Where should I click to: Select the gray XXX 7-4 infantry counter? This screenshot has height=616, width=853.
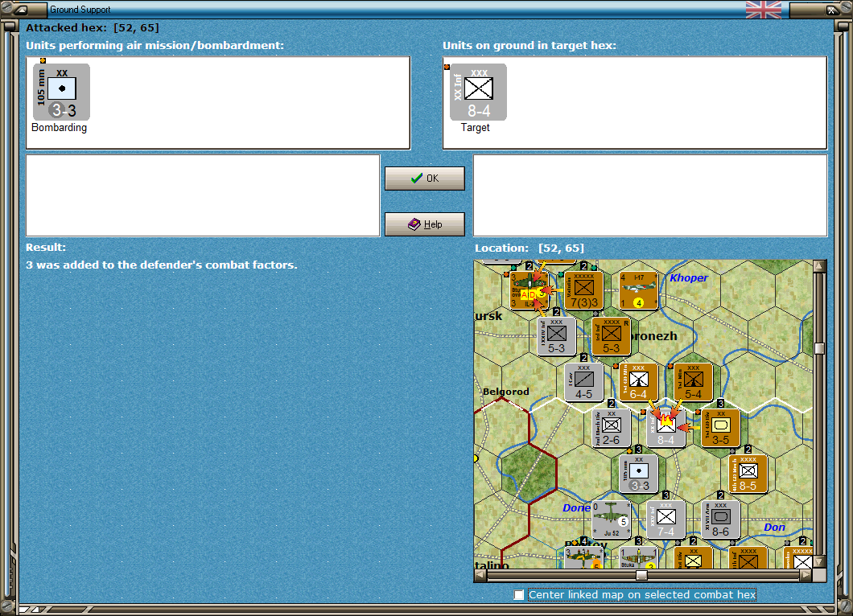[x=666, y=519]
